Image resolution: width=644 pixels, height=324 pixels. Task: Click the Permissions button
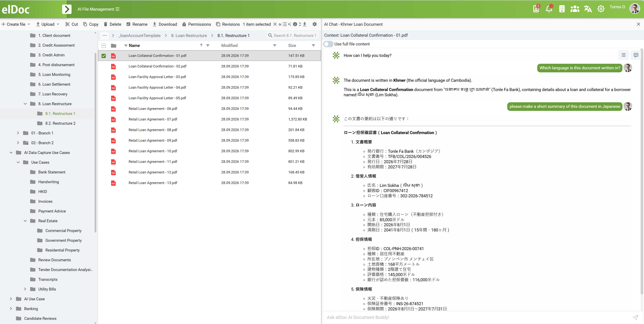click(196, 24)
